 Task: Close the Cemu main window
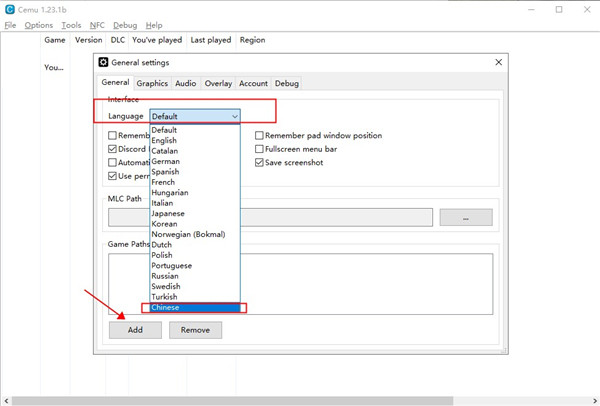pos(587,10)
